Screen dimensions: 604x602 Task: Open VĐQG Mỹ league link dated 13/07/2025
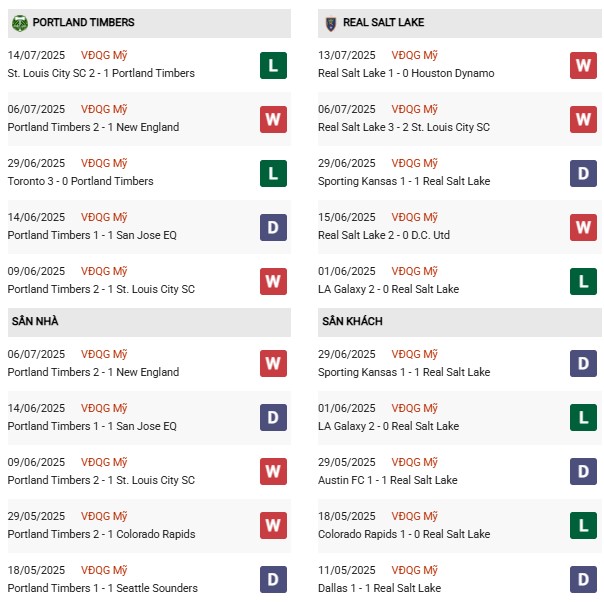pyautogui.click(x=414, y=55)
